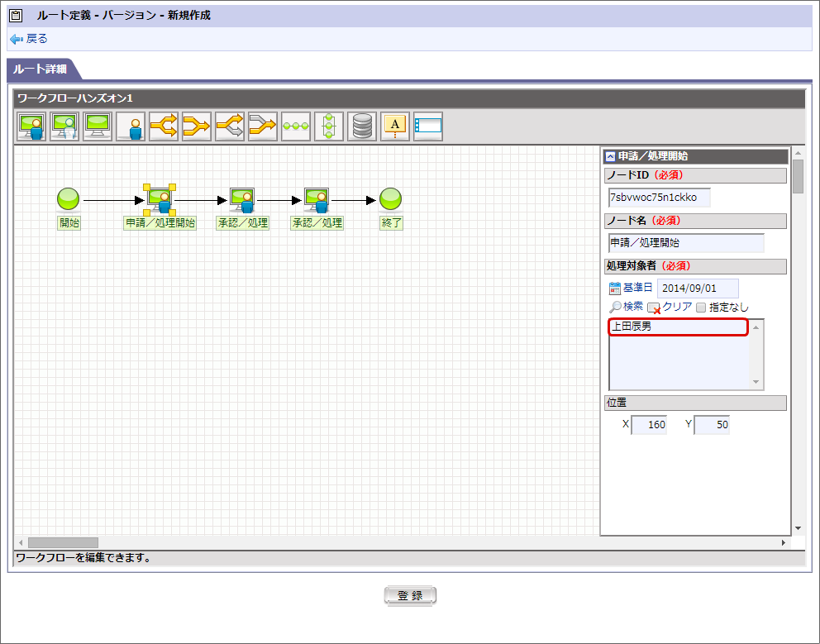
Task: Select the vertical three-dot connector toolbar icon
Action: point(329,126)
